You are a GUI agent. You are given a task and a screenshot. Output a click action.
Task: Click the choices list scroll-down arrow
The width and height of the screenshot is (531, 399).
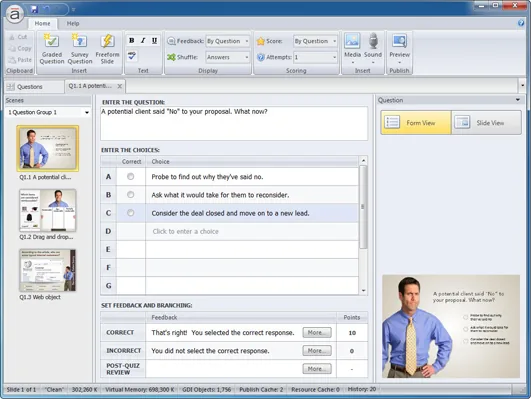click(363, 291)
